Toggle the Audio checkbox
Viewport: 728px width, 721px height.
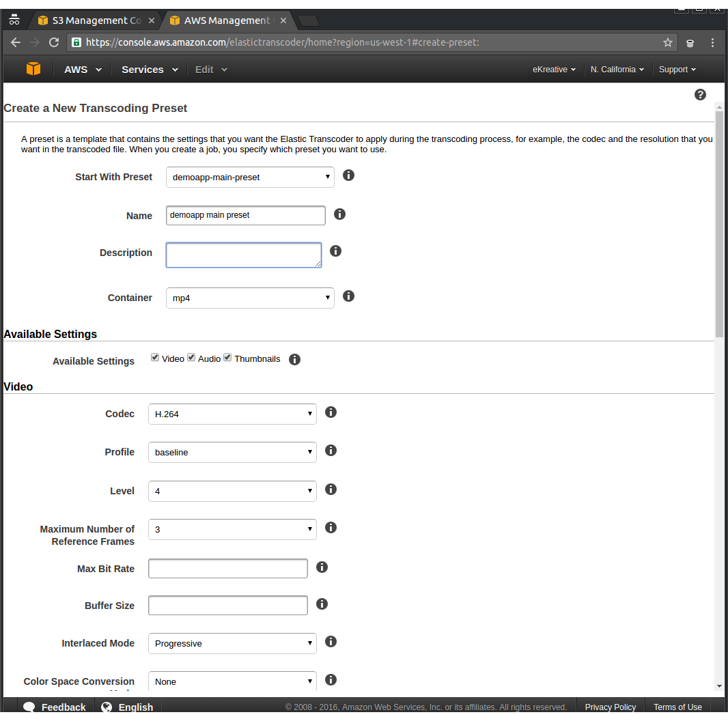pos(191,358)
